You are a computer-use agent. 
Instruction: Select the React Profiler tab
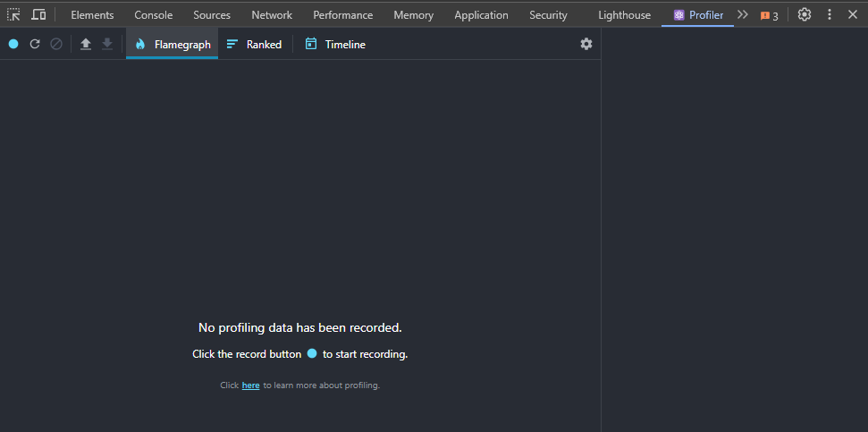(698, 15)
